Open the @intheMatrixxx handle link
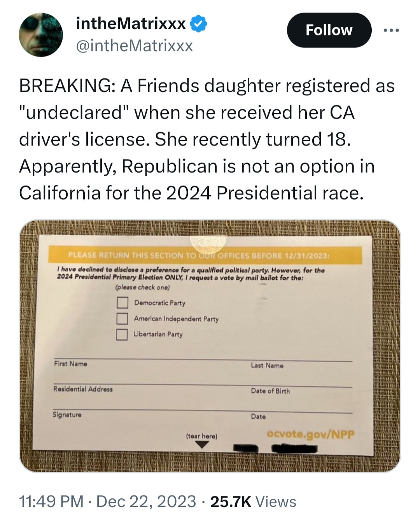 point(135,46)
